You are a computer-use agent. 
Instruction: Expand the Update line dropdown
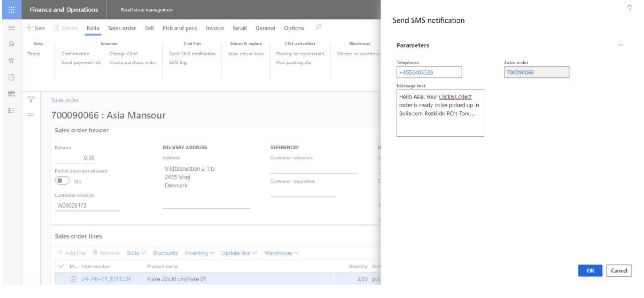tap(239, 253)
